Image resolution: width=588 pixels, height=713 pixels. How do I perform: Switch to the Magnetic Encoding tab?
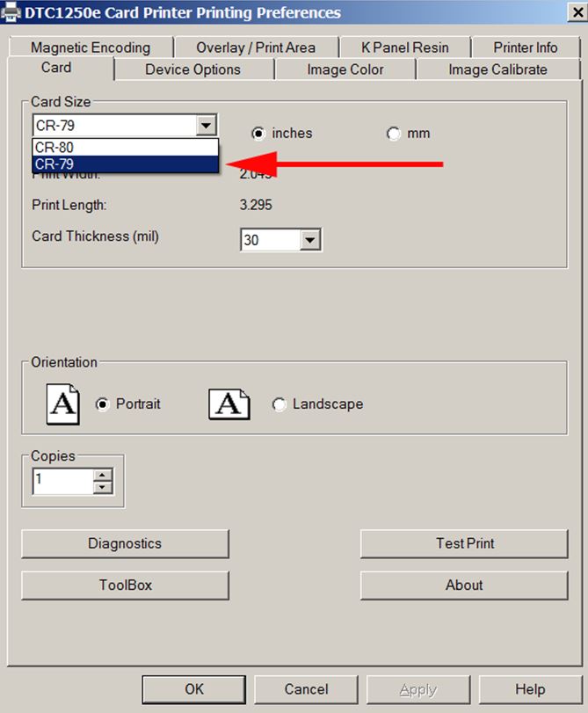pos(91,47)
